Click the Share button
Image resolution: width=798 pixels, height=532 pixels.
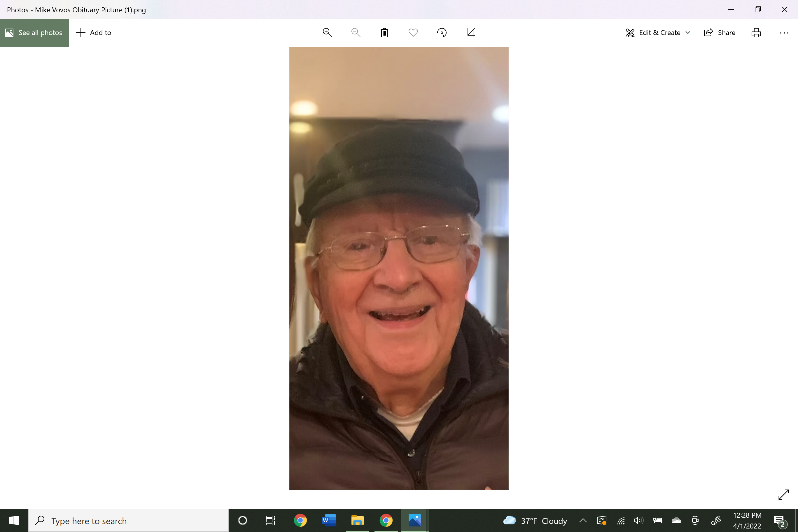(x=720, y=33)
